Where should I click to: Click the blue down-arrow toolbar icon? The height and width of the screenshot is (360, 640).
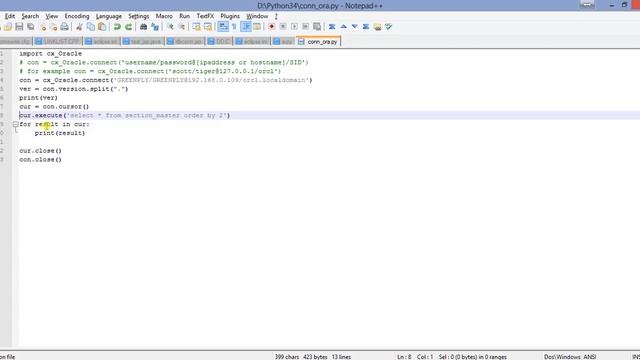click(x=355, y=27)
